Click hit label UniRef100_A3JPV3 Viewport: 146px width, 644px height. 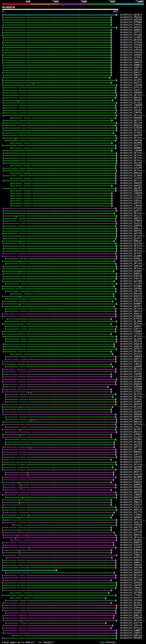[131, 598]
